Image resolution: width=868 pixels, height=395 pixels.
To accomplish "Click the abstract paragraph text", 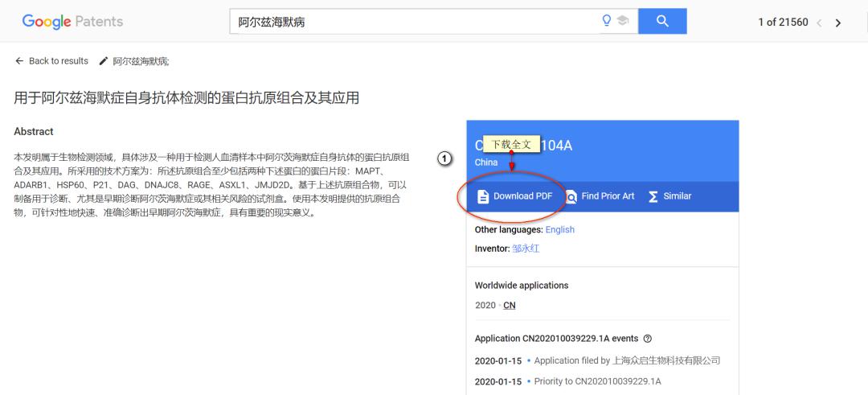I will pos(212,184).
